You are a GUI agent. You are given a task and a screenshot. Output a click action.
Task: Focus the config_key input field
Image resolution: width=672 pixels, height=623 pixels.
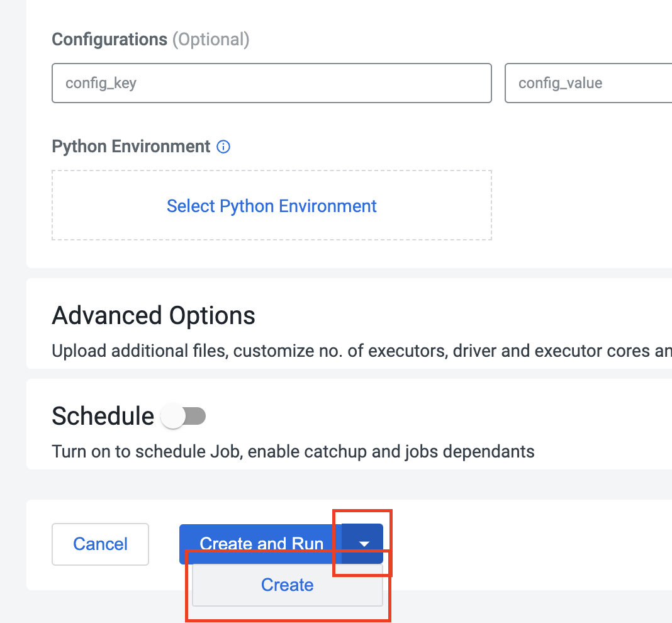(x=271, y=83)
